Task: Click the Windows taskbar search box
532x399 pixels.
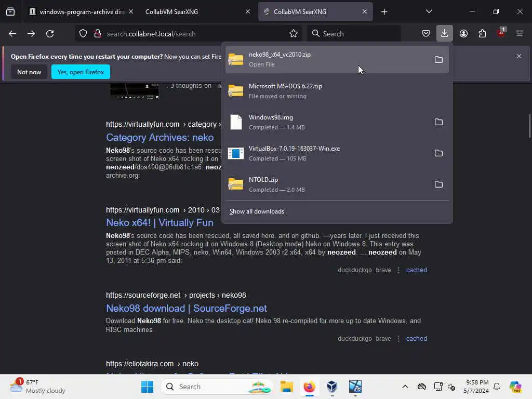Action: (217, 387)
